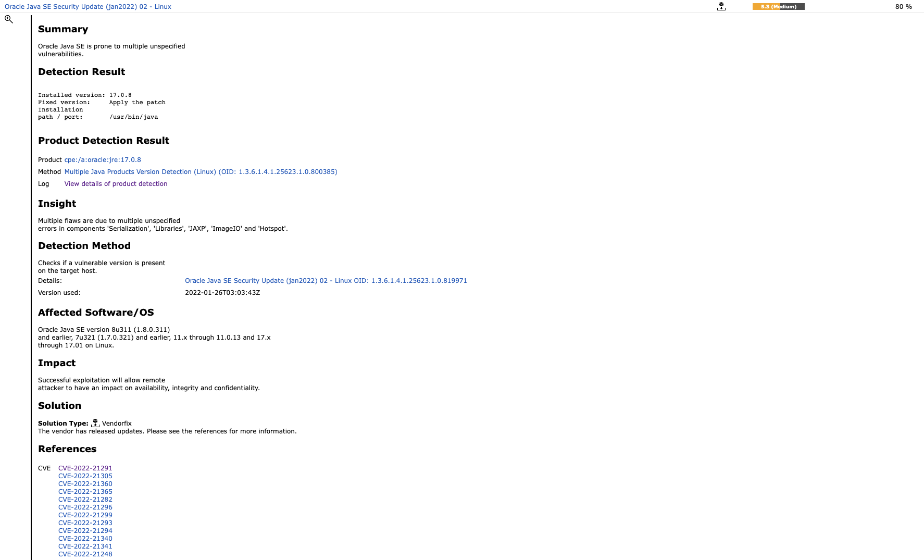This screenshot has width=924, height=560.
Task: Click the vendorfix icon in header row
Action: click(721, 7)
